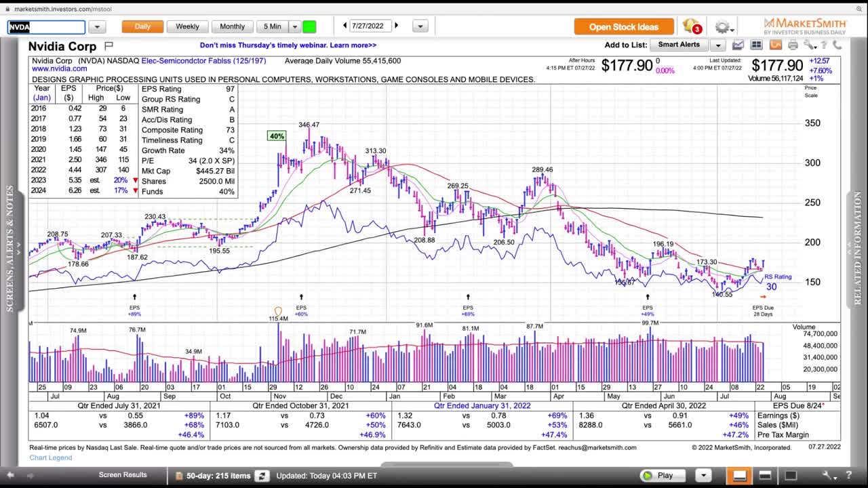Open the Chart Legend link
Viewport: 868px width, 488px height.
tap(51, 458)
